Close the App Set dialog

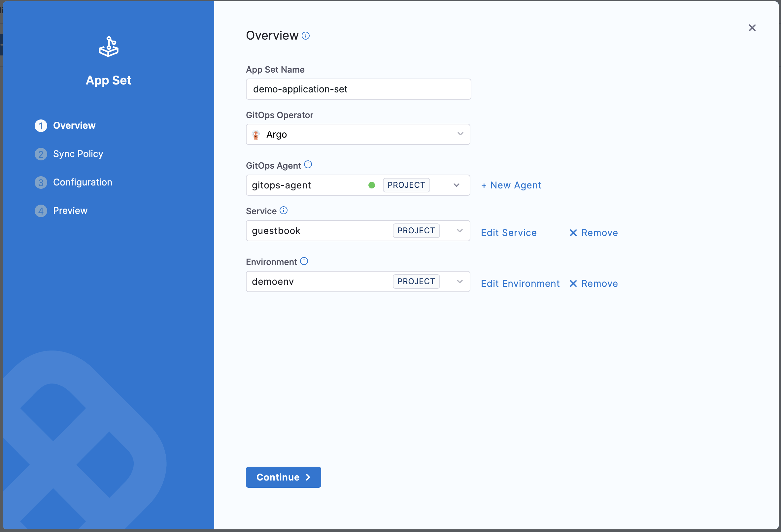tap(752, 28)
